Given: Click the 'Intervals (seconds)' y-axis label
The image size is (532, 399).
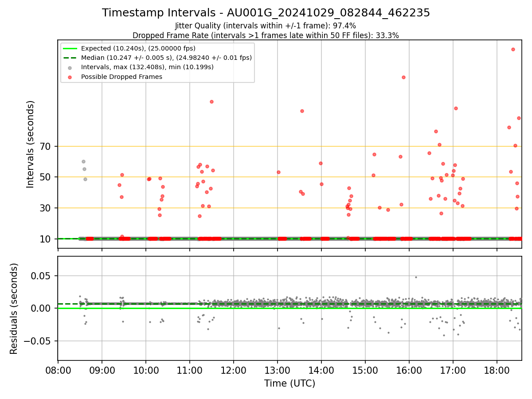Looking at the screenshot, I should click(x=31, y=144).
